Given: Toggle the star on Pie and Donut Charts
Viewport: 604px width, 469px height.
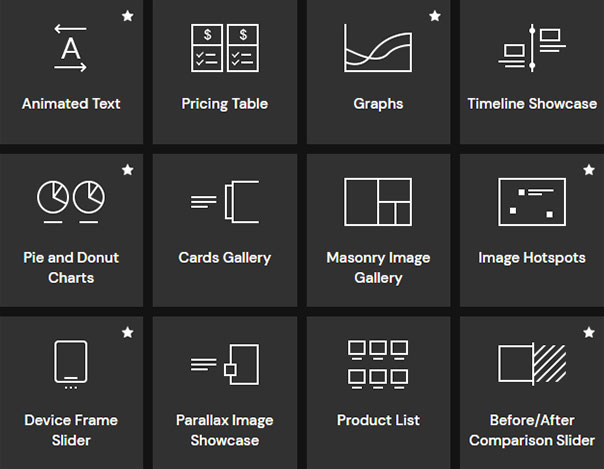Looking at the screenshot, I should click(x=127, y=171).
